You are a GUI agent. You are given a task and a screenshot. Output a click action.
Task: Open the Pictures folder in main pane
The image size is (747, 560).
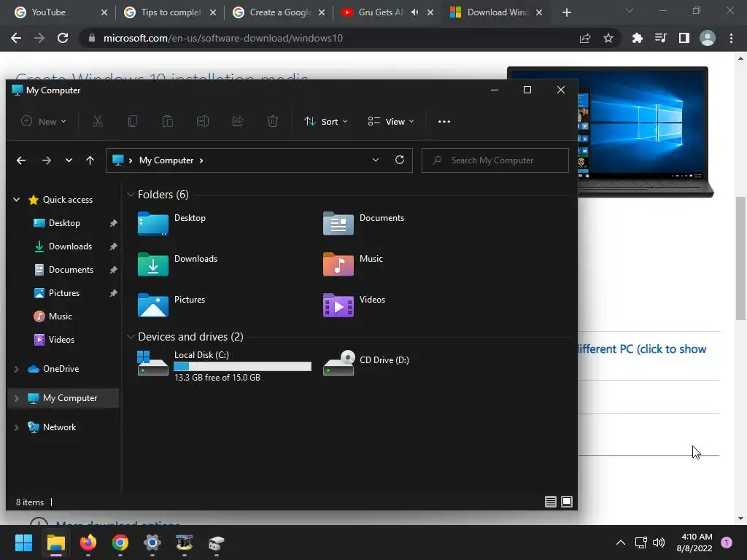171,305
